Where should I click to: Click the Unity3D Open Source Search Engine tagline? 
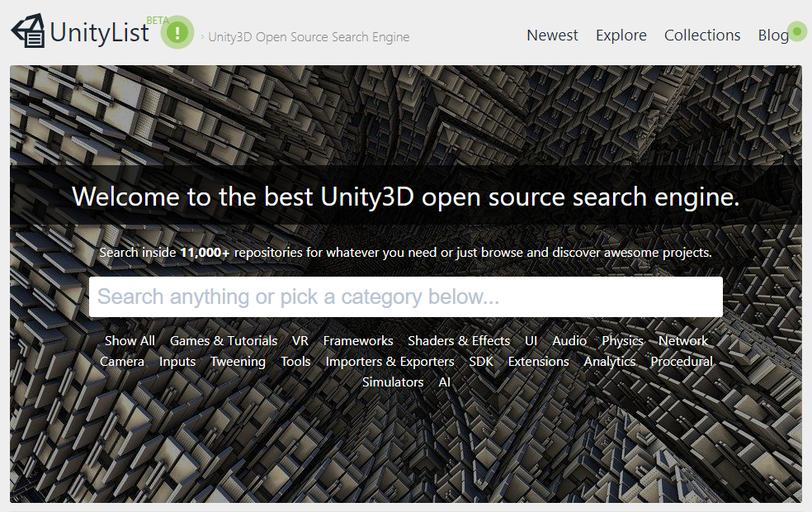point(309,37)
